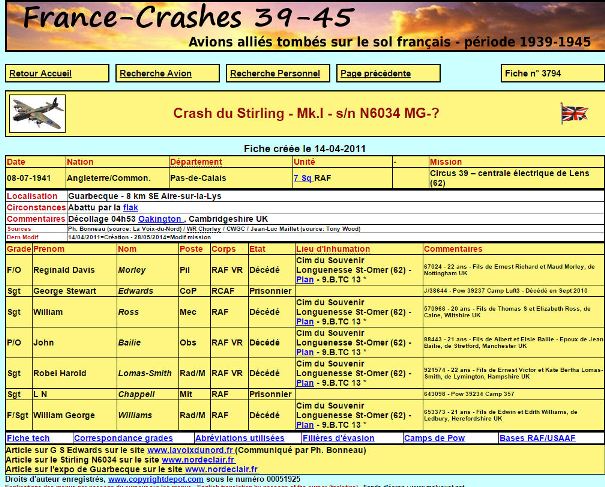Visit www.lavoixdunord.fr article link
This screenshot has width=605, height=487.
tap(191, 450)
